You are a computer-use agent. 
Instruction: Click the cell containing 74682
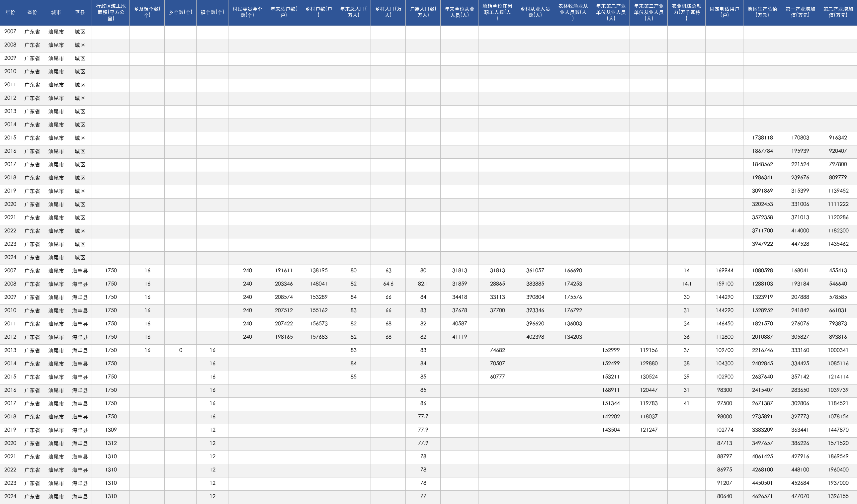coord(497,350)
